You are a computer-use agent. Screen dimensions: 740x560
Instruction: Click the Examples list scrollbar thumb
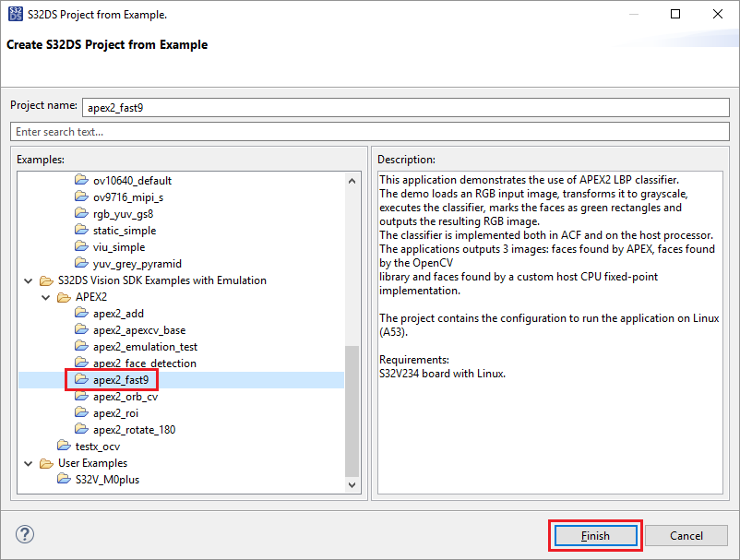coord(352,411)
